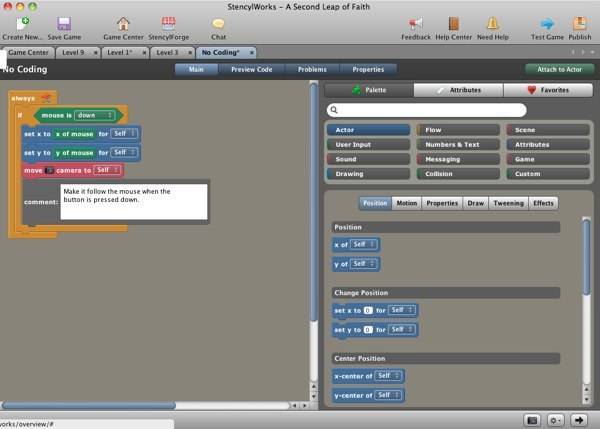Click the Need Help bell icon
Viewport: 600px width, 429px height.
pos(493,24)
